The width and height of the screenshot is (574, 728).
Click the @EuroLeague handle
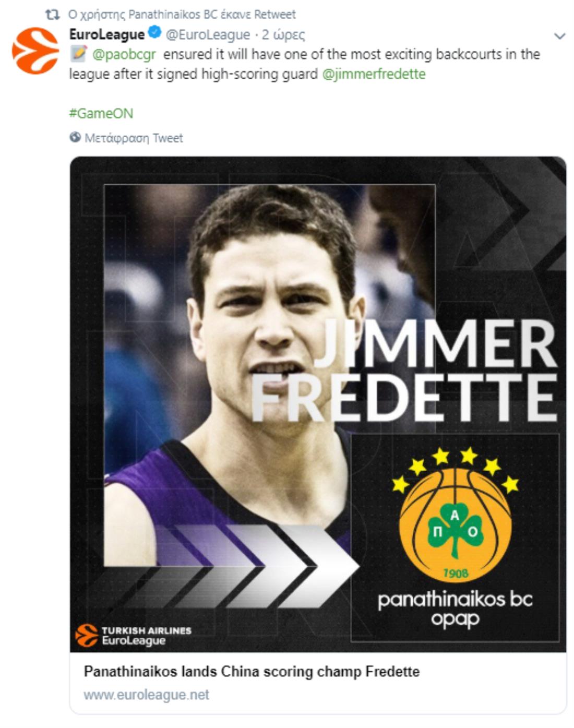(x=208, y=34)
